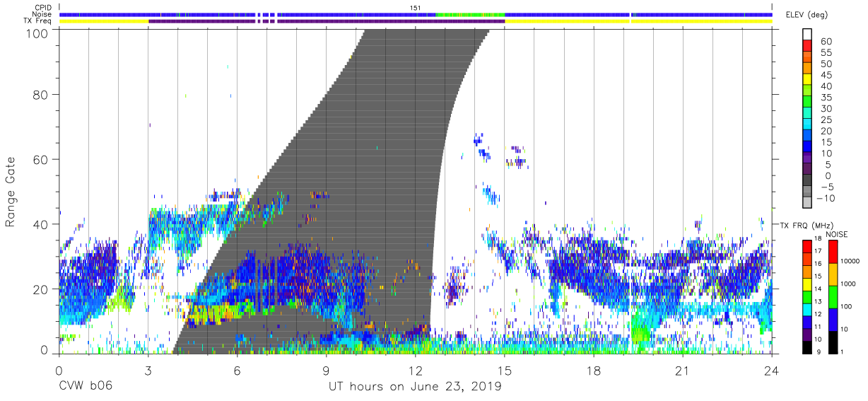
Task: Select the CVW b06 beam label
Action: click(x=85, y=387)
